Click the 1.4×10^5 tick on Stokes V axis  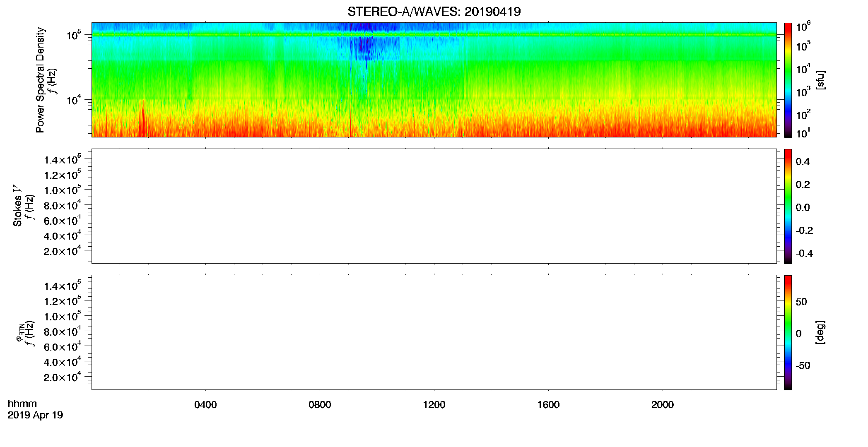click(62, 159)
